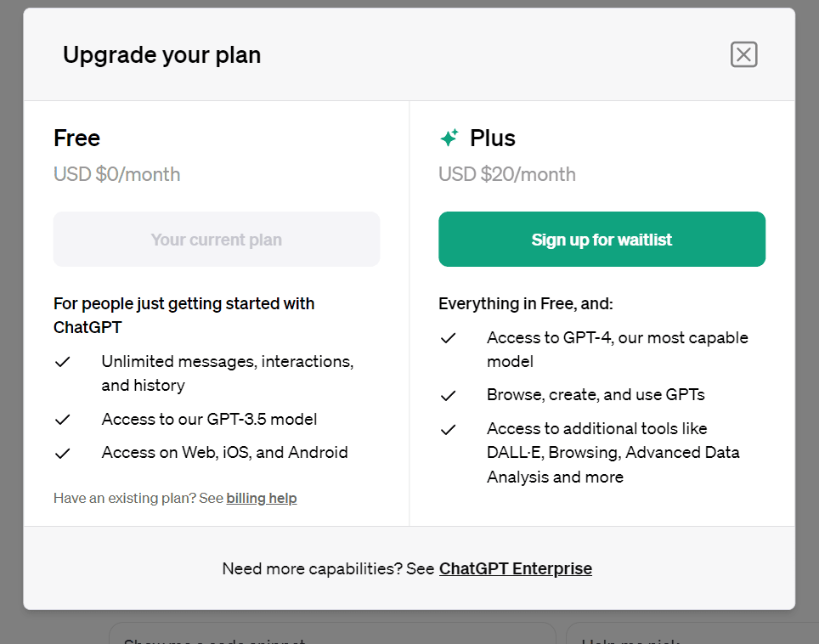Click checkmark beside Web, iOS, and Android
The width and height of the screenshot is (819, 644).
[x=62, y=453]
